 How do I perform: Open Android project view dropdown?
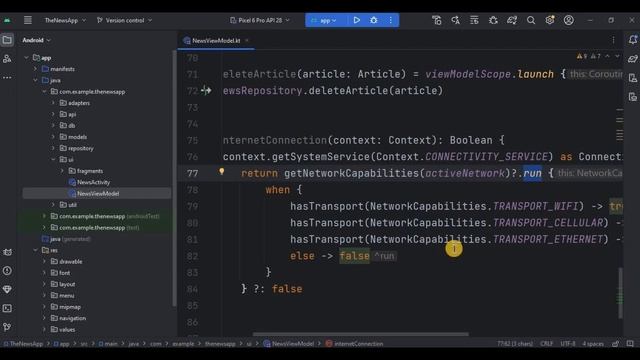point(36,40)
